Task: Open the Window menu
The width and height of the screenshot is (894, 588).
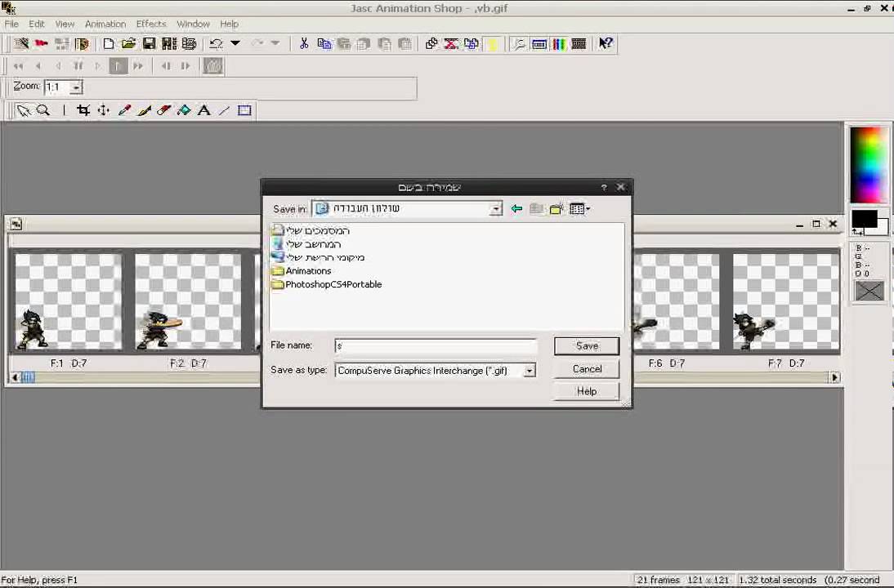Action: tap(193, 24)
